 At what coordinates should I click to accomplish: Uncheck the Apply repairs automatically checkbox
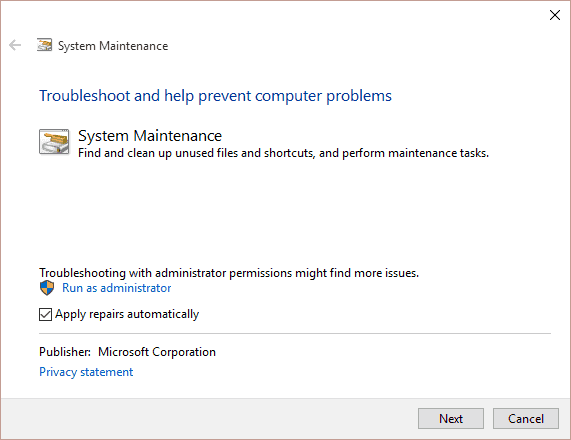tap(45, 314)
